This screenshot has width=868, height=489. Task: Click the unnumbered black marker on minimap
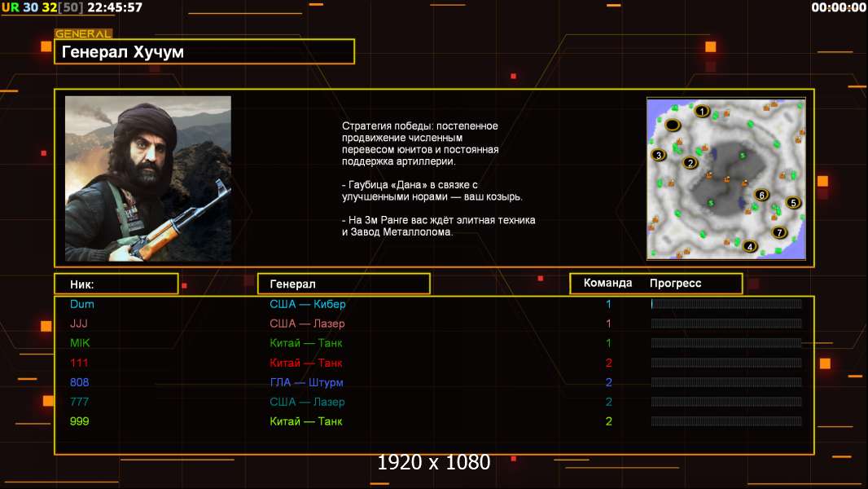click(673, 126)
